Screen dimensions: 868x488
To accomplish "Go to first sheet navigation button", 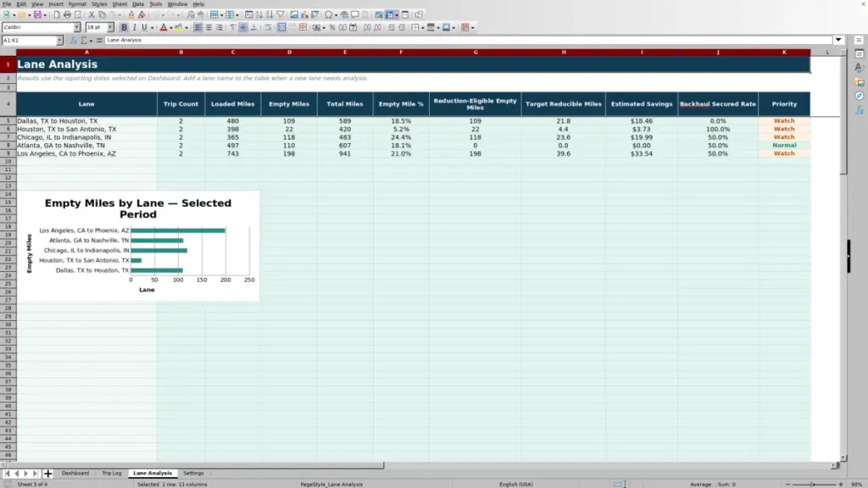I will pos(7,474).
